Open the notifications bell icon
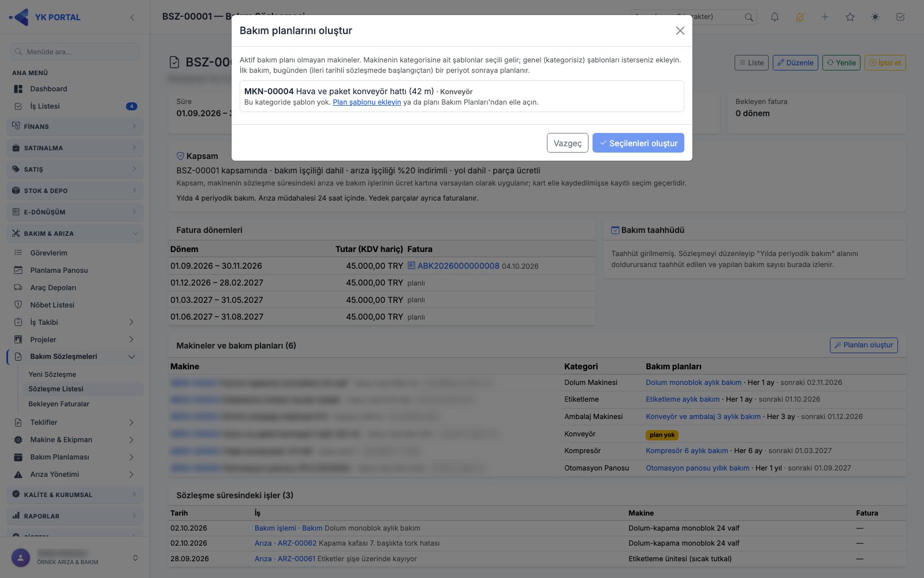This screenshot has width=924, height=578. (x=774, y=17)
